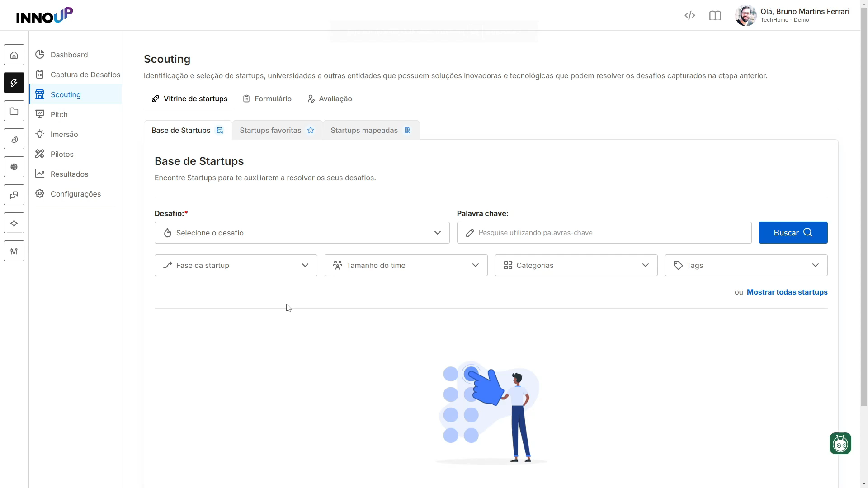Click the Captura de Desafios clipboard icon

click(40, 75)
